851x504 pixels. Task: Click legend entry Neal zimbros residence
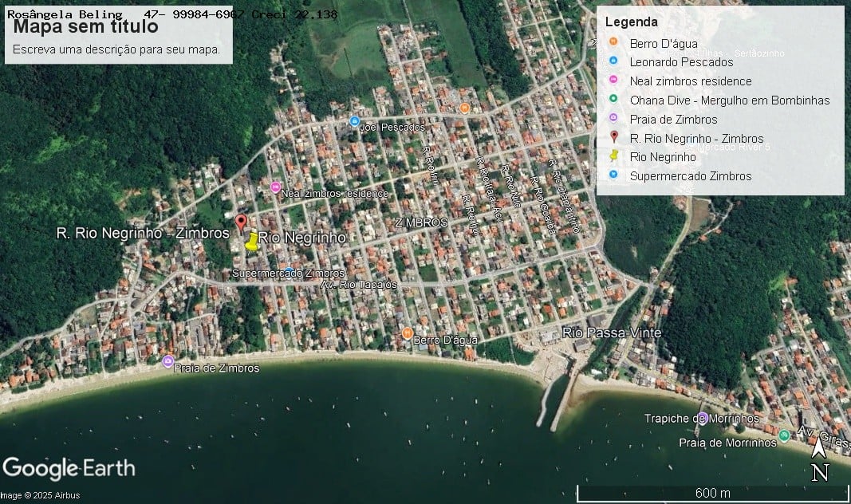pos(691,81)
